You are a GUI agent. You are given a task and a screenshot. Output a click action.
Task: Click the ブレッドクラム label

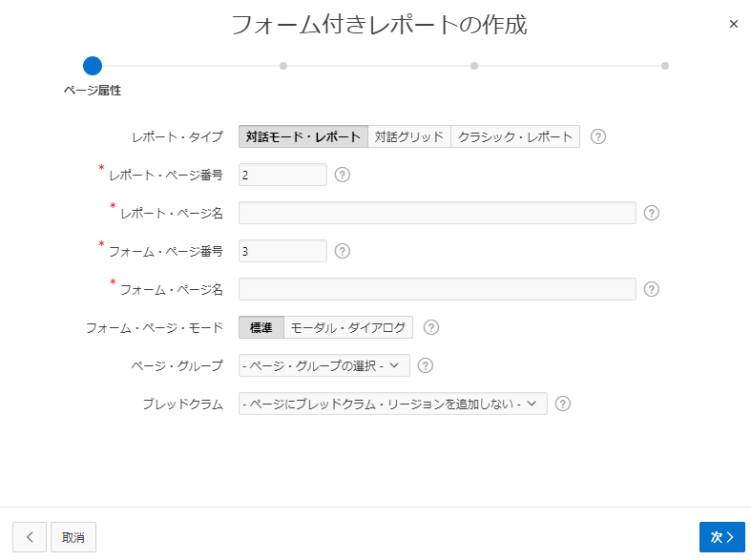click(x=183, y=404)
